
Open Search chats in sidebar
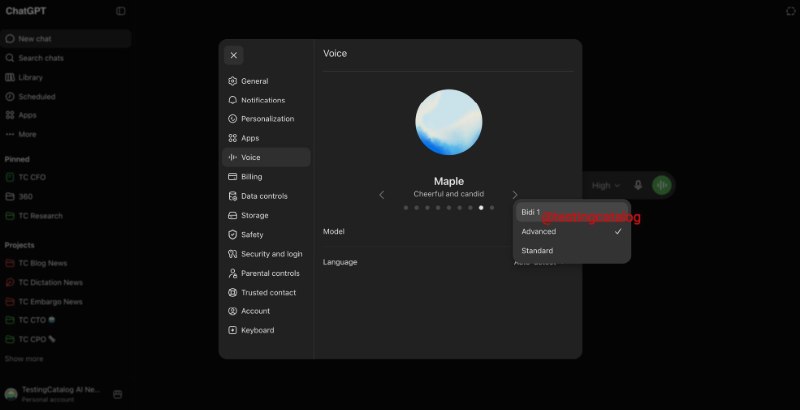tap(66, 58)
